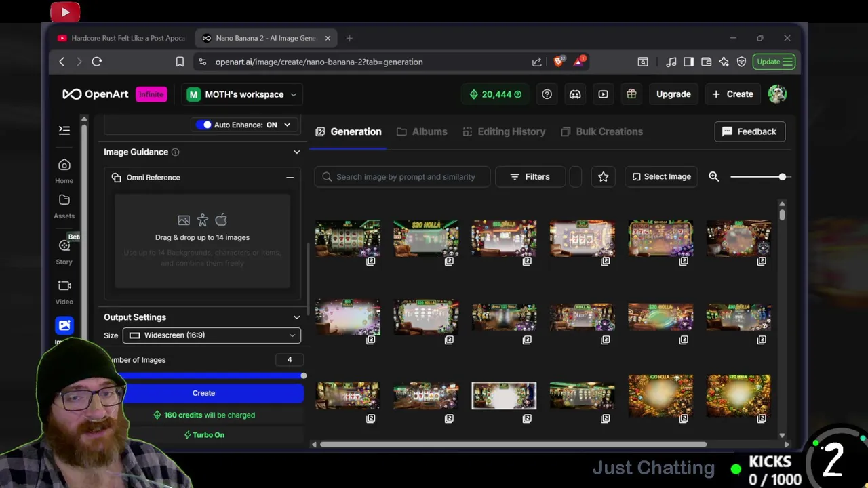Click the OpenArt logo

click(96, 94)
